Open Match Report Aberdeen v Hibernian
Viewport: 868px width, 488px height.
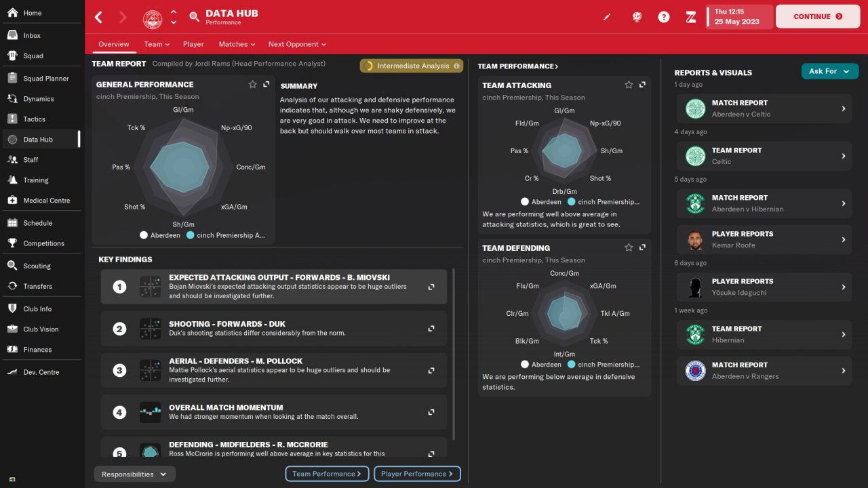764,203
